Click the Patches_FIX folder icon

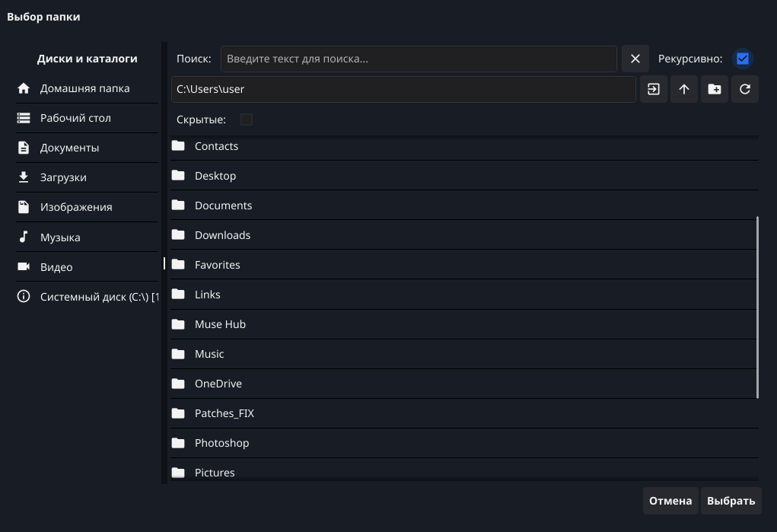point(178,413)
